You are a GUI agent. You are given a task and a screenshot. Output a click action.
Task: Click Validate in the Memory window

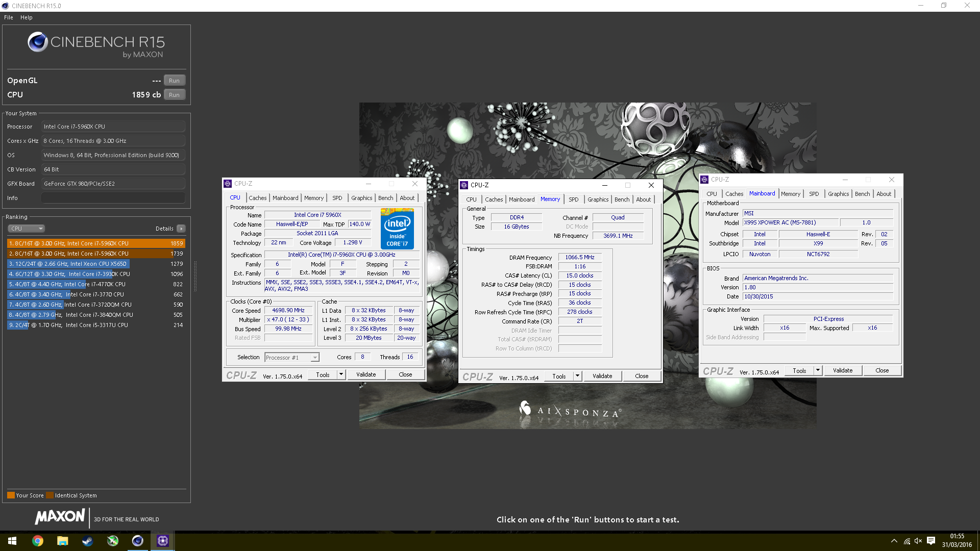[602, 376]
